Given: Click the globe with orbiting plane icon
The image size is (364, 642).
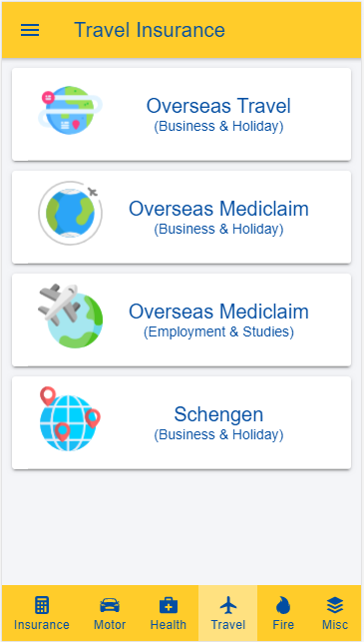Looking at the screenshot, I should [x=70, y=213].
